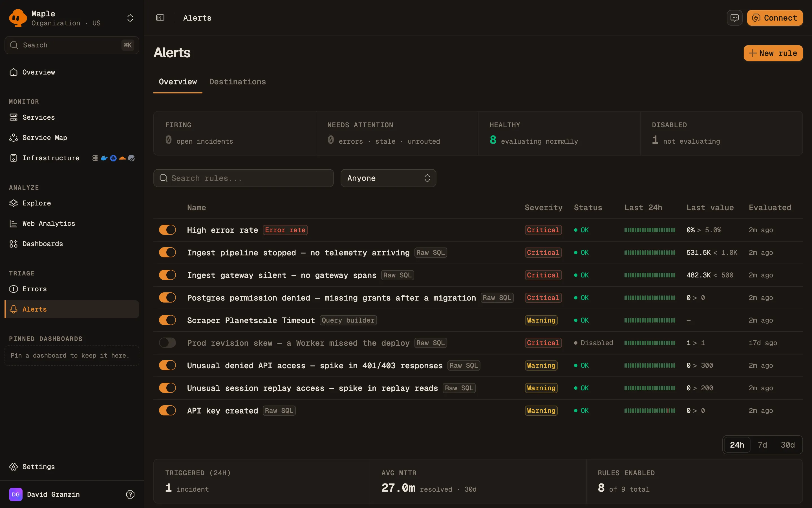
Task: Click the Disabled status of Prod revision skew
Action: (593, 343)
